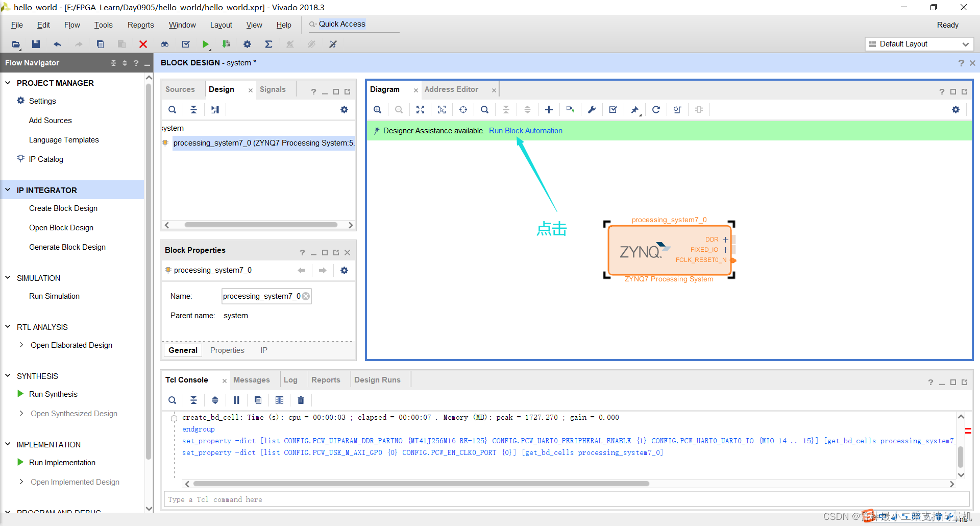Select Properties tab in Block Properties
This screenshot has width=980, height=526.
pos(227,350)
